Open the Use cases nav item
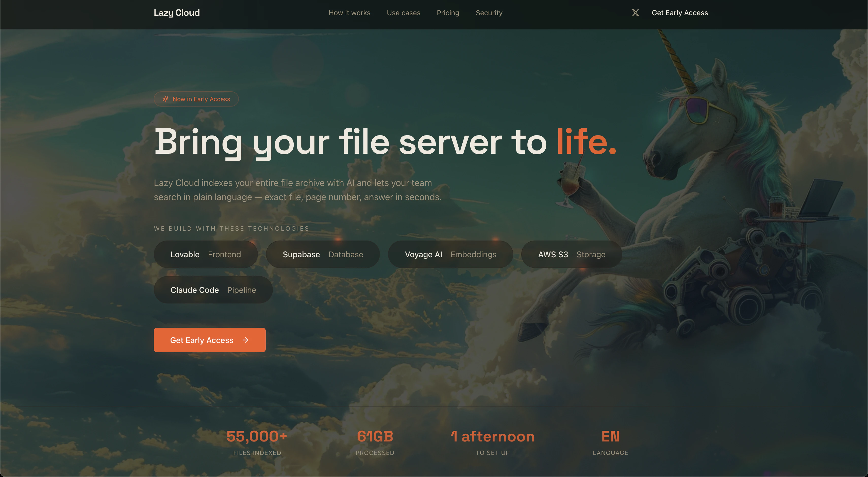Image resolution: width=868 pixels, height=477 pixels. click(403, 13)
